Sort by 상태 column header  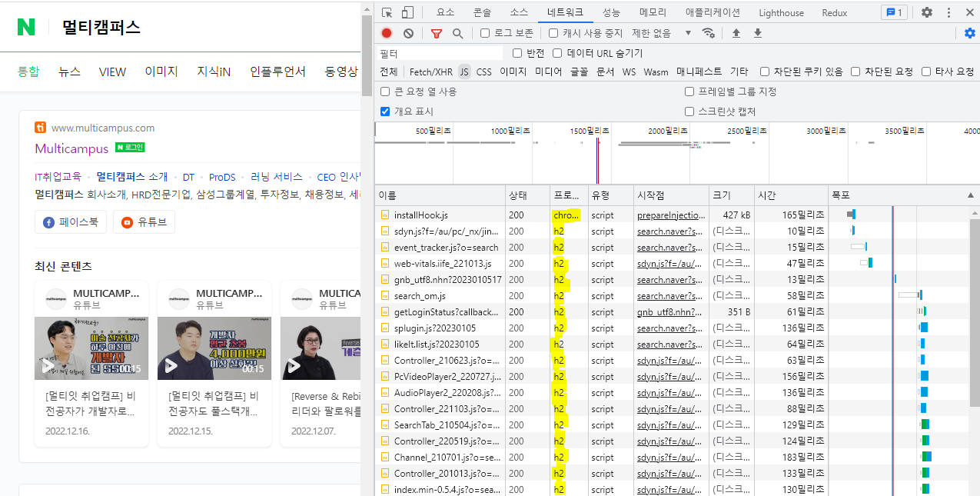click(x=527, y=195)
